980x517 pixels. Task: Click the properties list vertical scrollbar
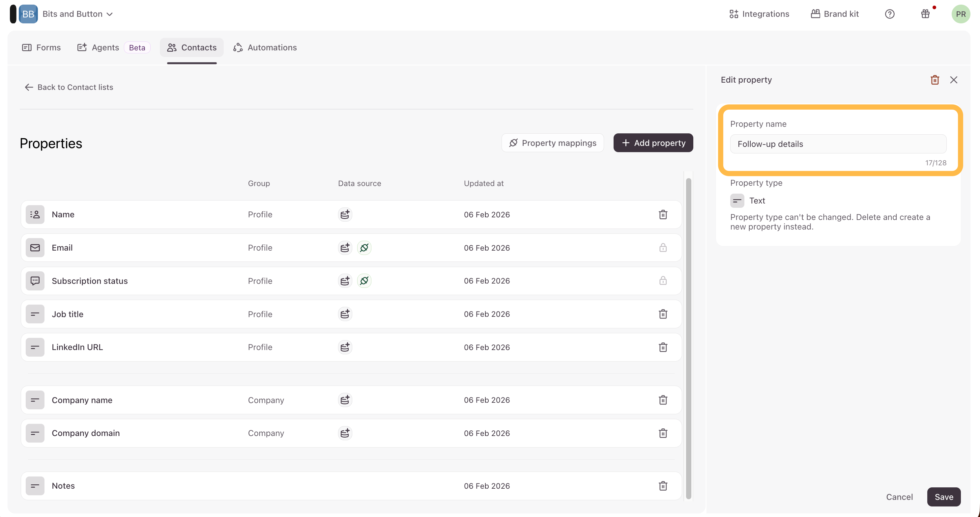pos(688,338)
